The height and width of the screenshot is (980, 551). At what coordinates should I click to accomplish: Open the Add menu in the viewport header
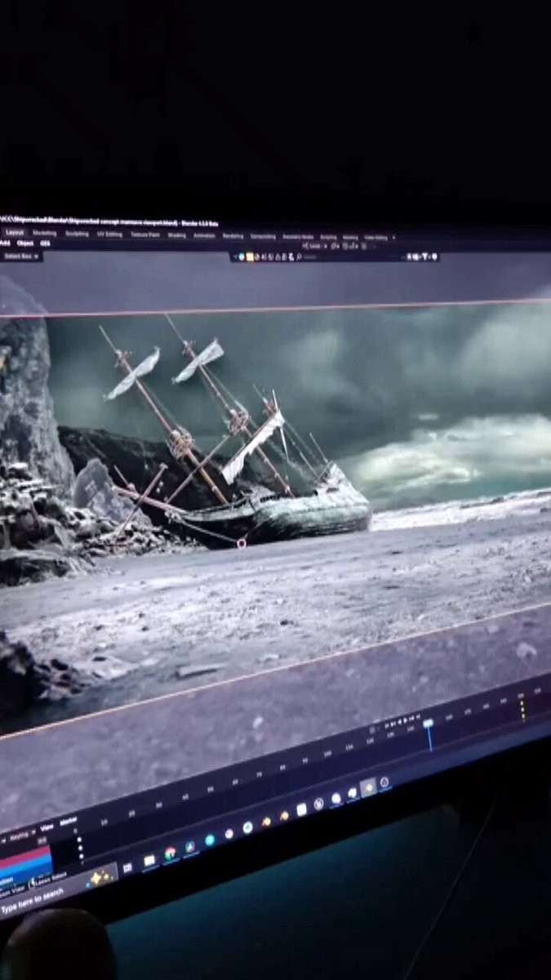point(4,243)
